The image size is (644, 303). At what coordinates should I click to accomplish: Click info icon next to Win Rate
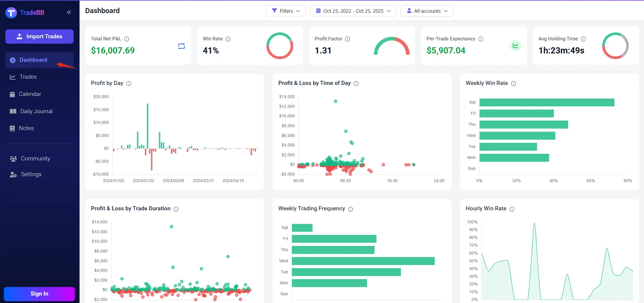pyautogui.click(x=228, y=39)
